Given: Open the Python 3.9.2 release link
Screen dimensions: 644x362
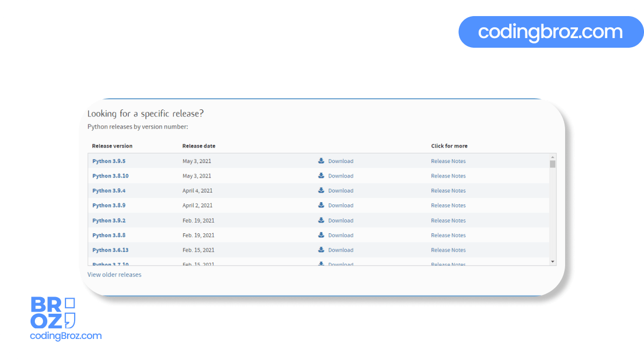Looking at the screenshot, I should click(109, 220).
